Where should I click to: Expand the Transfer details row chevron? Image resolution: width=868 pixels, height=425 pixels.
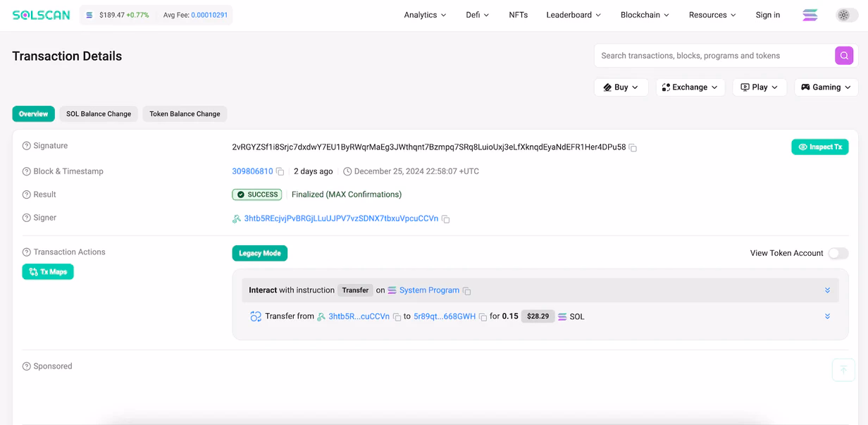click(827, 316)
